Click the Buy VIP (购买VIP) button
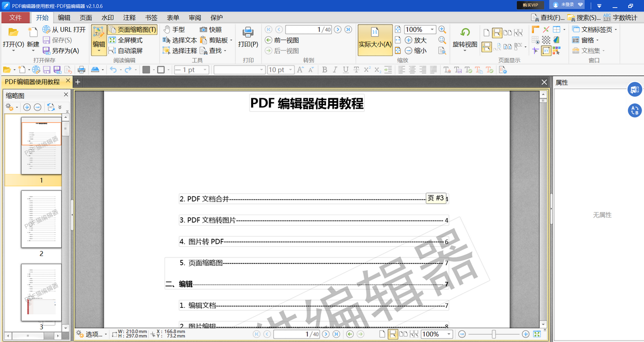This screenshot has width=644, height=342. 530,5
